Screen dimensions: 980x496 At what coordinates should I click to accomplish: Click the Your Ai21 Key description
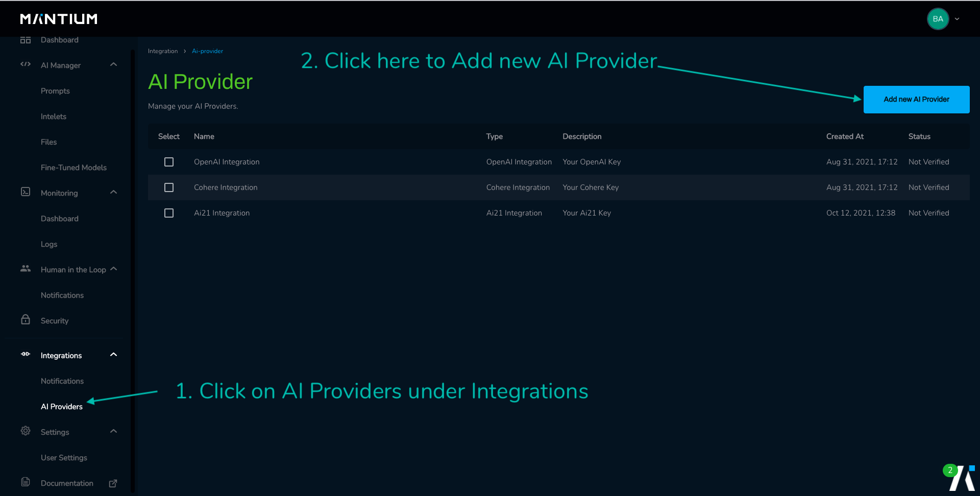(586, 213)
